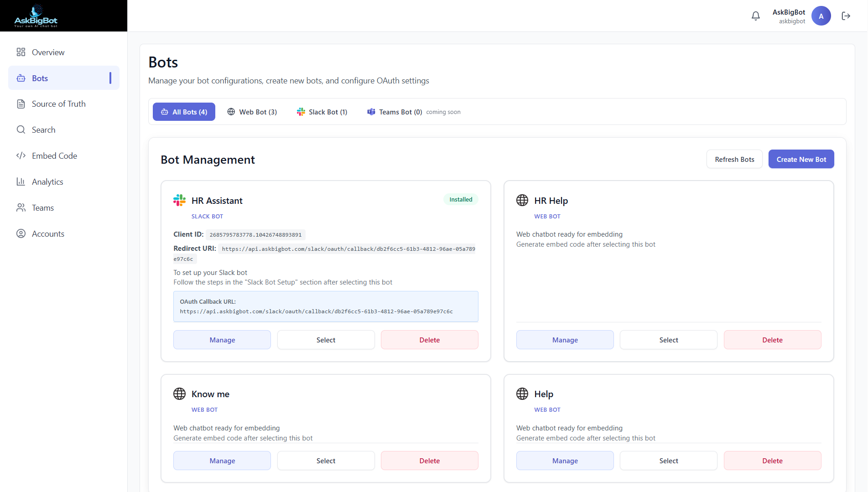Switch to the Slack Bot tab
Image resolution: width=868 pixels, height=492 pixels.
322,112
